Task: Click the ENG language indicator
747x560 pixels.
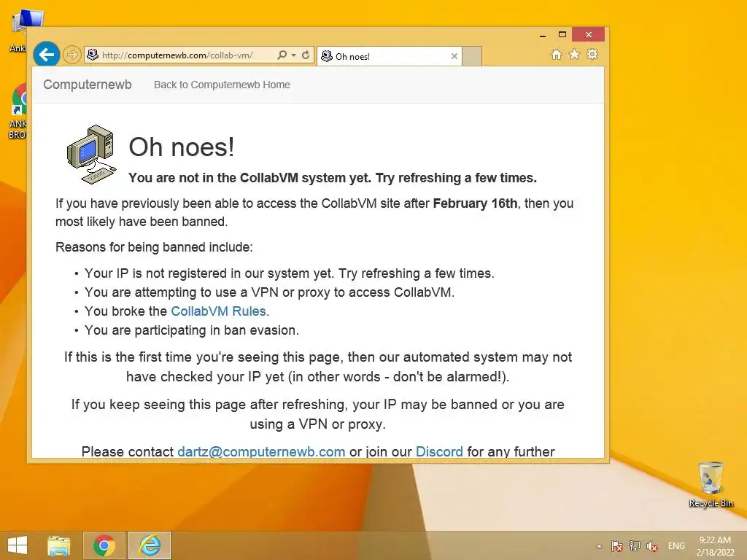Action: coord(676,546)
